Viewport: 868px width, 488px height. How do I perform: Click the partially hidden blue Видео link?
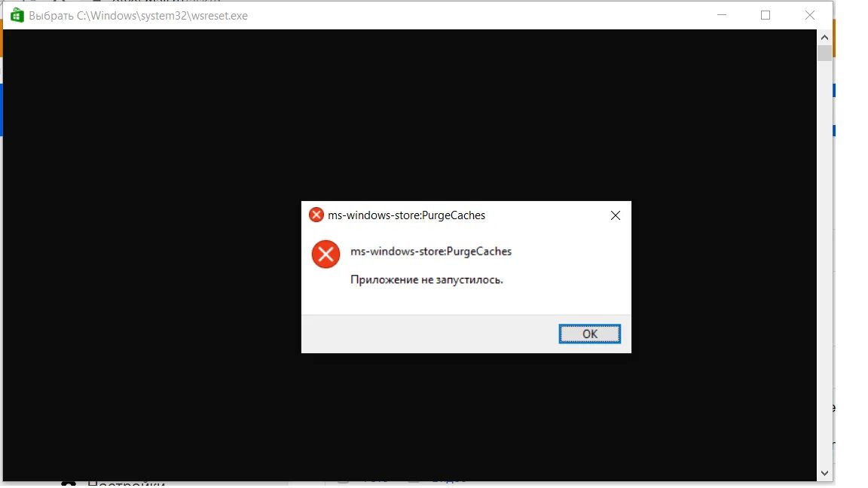(449, 481)
